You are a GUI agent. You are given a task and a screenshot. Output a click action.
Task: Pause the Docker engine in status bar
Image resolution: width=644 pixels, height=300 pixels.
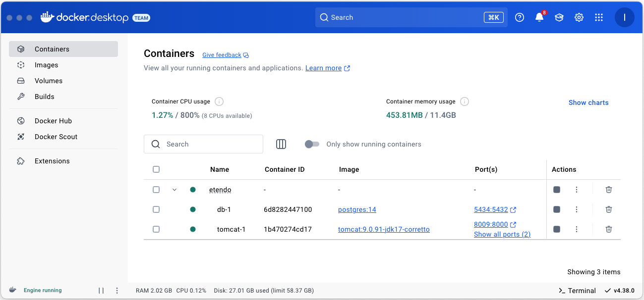[101, 291]
